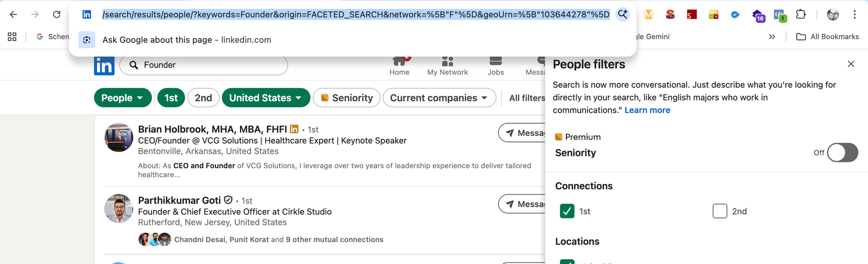The image size is (868, 264).
Task: Click the LinkedIn logo icon
Action: point(104,66)
